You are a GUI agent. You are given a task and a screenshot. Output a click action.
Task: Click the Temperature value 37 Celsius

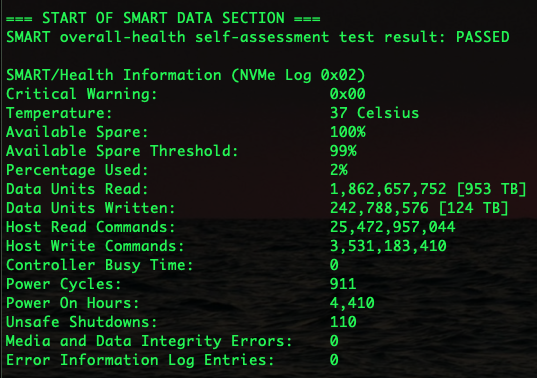374,113
